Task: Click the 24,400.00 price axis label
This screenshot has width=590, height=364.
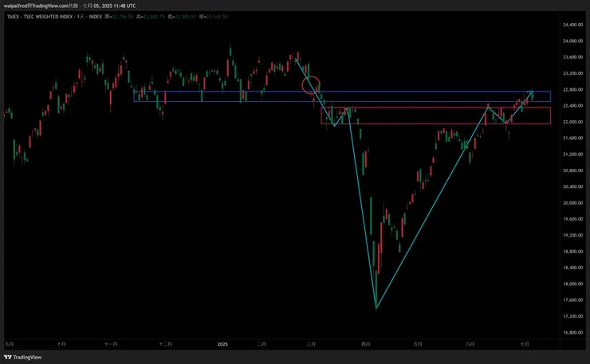Action: click(572, 25)
